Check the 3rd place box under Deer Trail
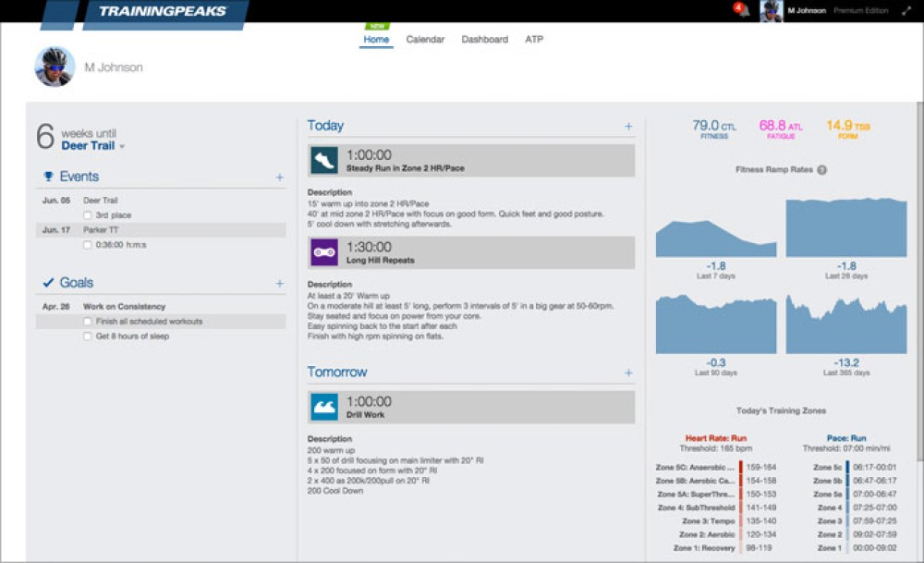The width and height of the screenshot is (924, 563). (x=88, y=214)
